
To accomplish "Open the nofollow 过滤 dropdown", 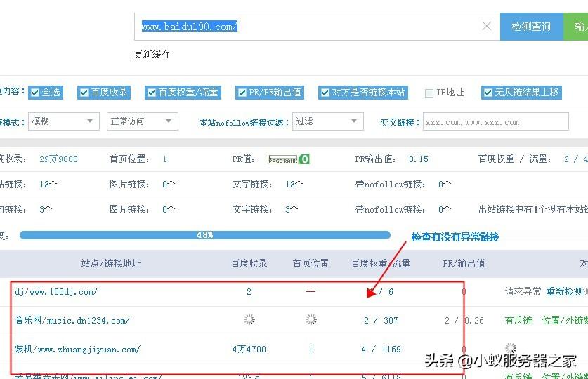I will (x=327, y=121).
